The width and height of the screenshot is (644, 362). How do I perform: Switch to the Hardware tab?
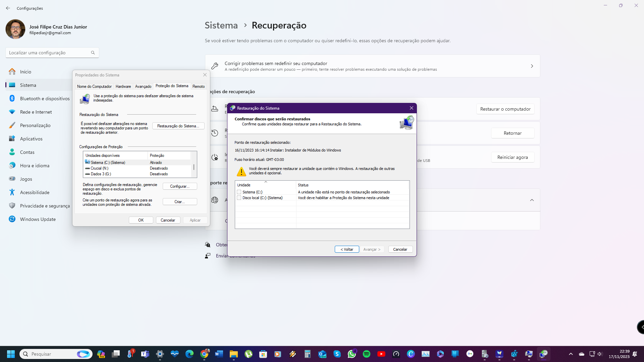click(x=123, y=86)
